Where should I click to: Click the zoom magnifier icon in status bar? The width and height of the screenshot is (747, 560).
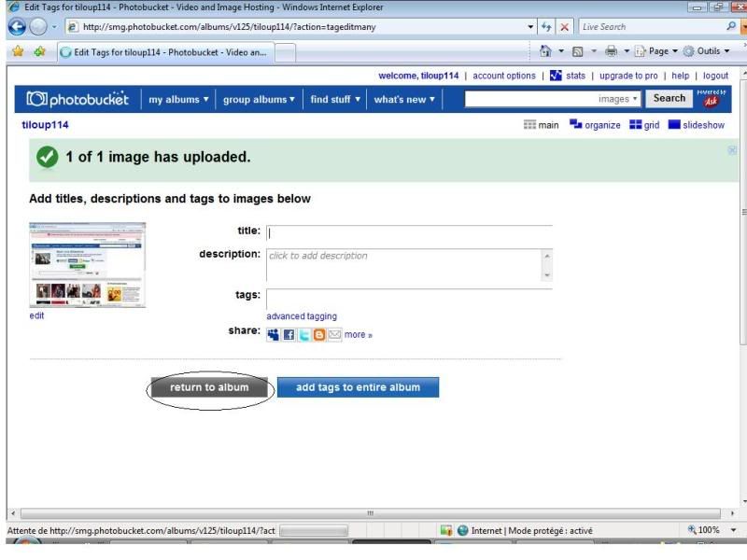point(692,529)
